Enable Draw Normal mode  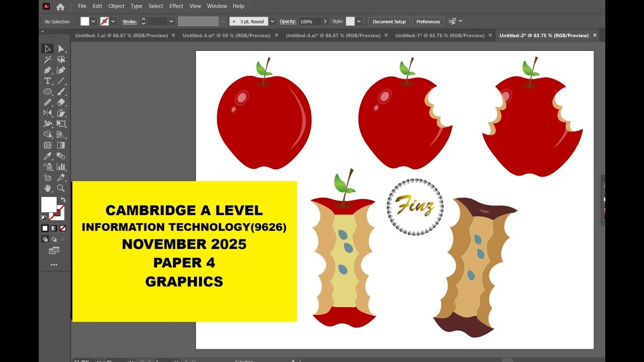(x=45, y=239)
